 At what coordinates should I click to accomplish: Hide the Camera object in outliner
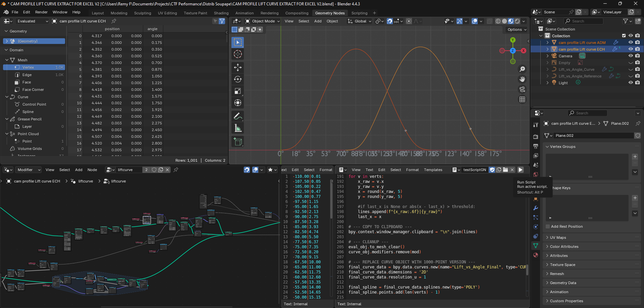click(x=631, y=56)
